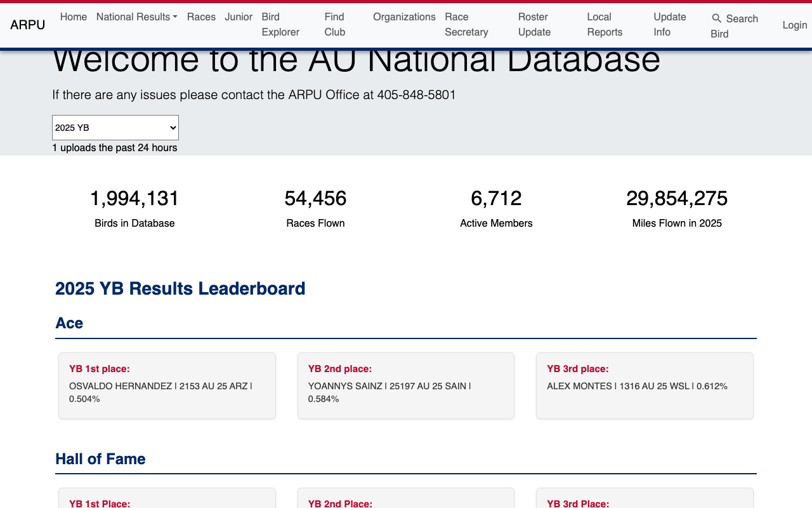Open the Roster Update page
812x508 pixels.
pos(534,25)
